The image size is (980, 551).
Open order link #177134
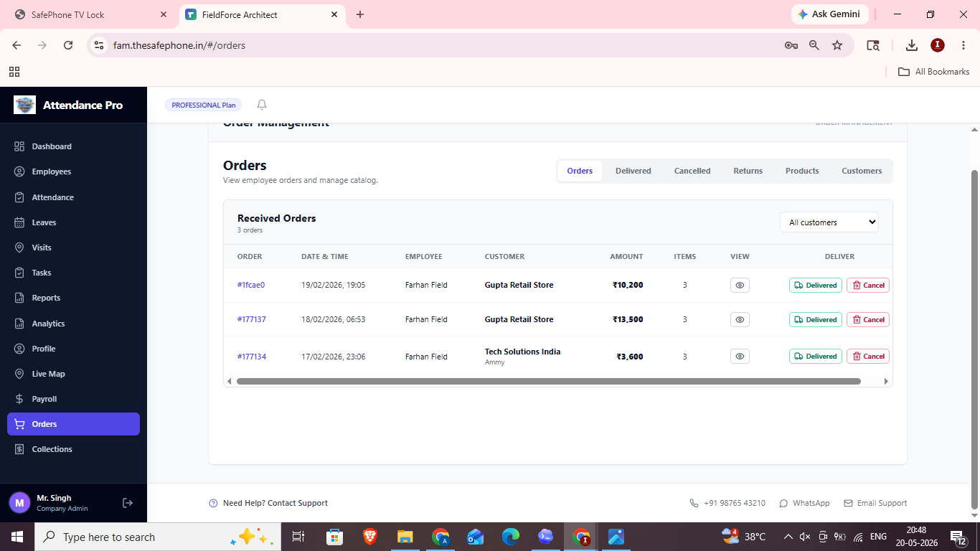252,357
